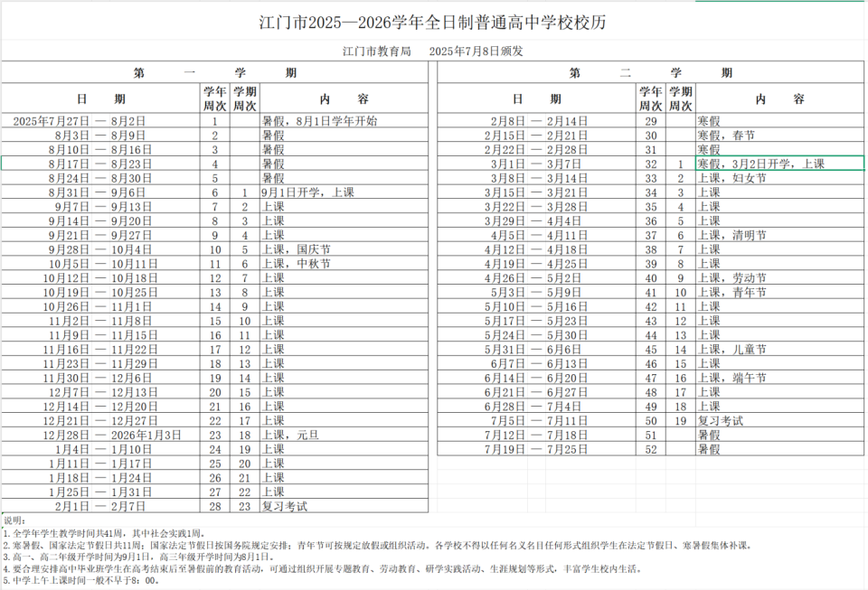Select the cell 江门市教育局 2025年7月8日颁发
The height and width of the screenshot is (590, 868).
432,51
